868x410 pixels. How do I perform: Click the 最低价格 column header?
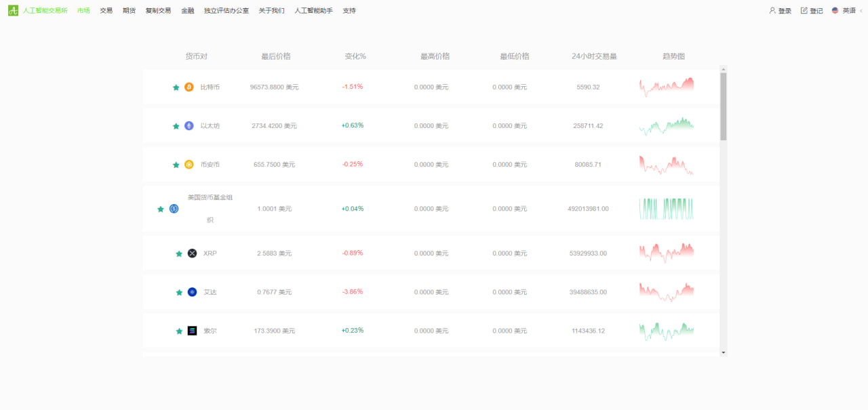[x=515, y=56]
